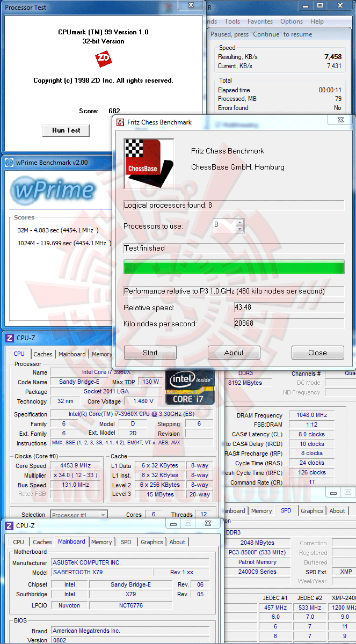Screen dimensions: 356x644
Task: Click the ChessBase logo image
Action: (149, 164)
